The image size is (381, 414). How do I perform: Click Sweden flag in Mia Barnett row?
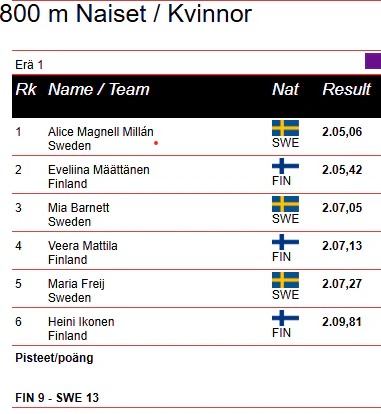pos(285,204)
